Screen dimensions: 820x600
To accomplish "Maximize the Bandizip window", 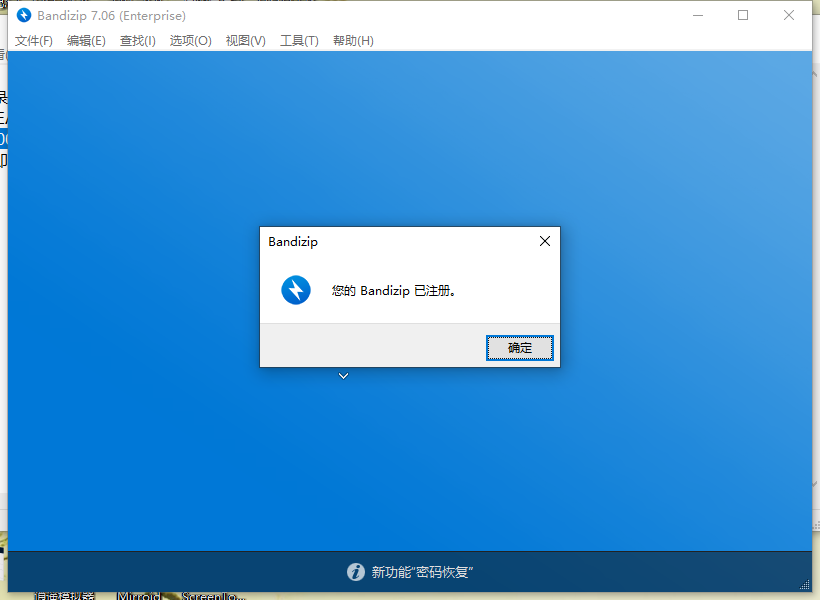I will [743, 16].
